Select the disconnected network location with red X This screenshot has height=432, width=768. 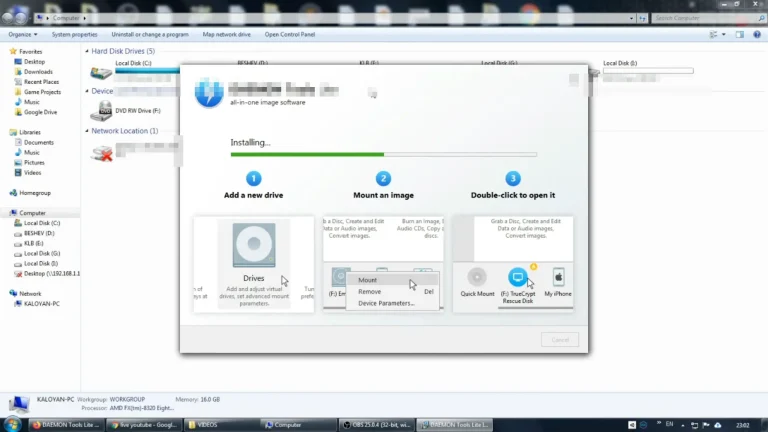(x=101, y=153)
